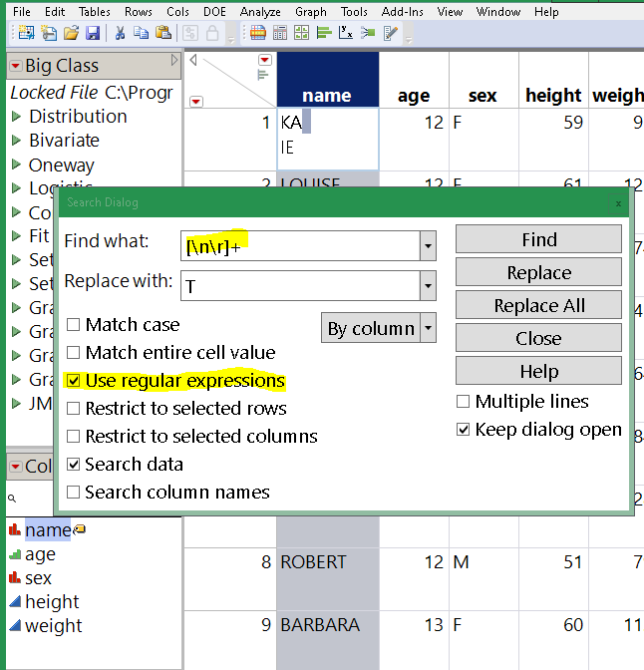Open the Add-Ins menu
Image resolution: width=644 pixels, height=670 pixels.
[402, 12]
